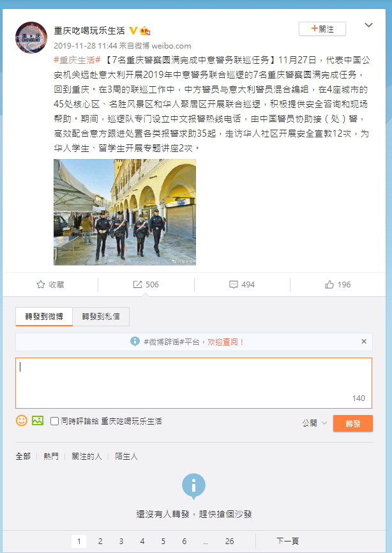Viewport: 392px width, 553px height.
Task: Select the 陌生人 filter tab
Action: tap(126, 456)
